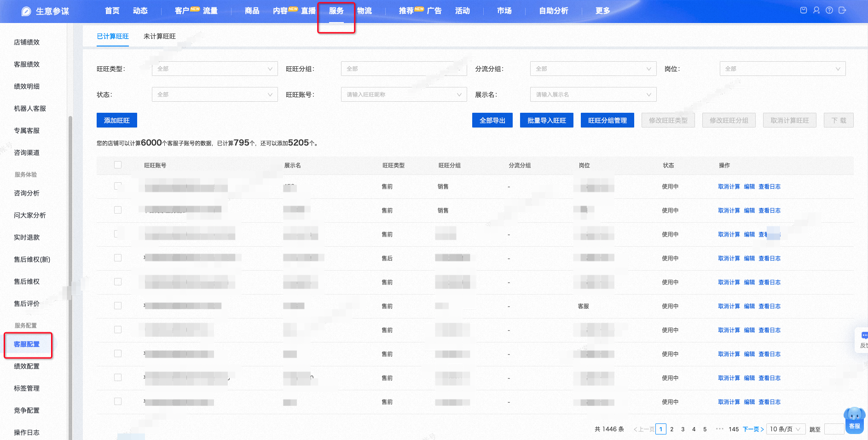The height and width of the screenshot is (440, 868).
Task: Click the left sidebar vertical scrollbar
Action: [70, 278]
